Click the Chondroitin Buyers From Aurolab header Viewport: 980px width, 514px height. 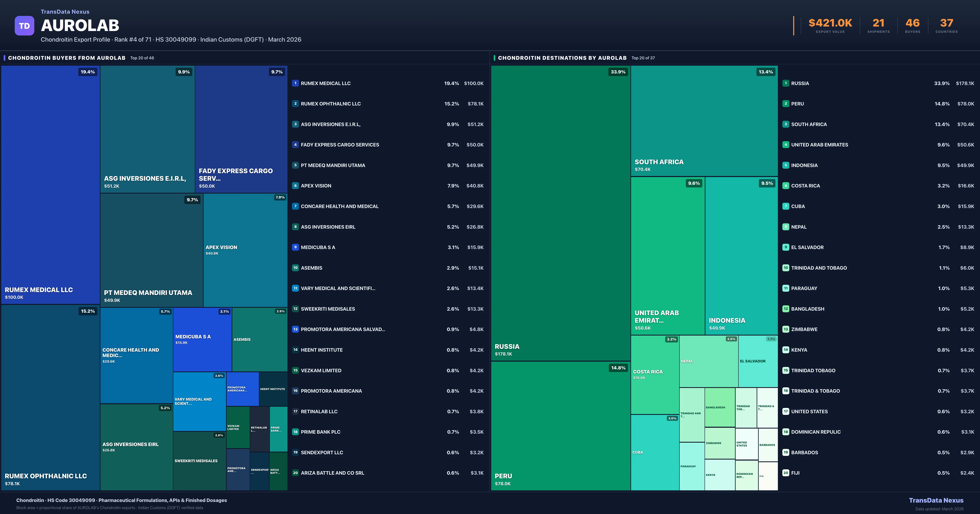click(67, 58)
